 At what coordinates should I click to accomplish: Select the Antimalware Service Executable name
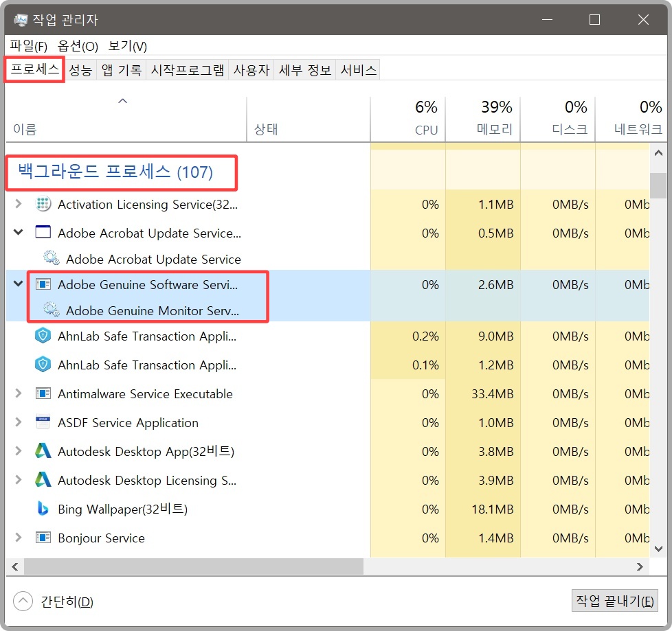(145, 393)
